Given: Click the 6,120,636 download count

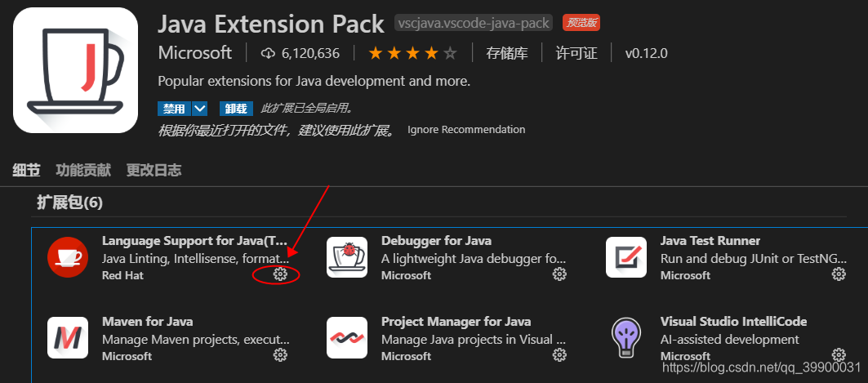Looking at the screenshot, I should coord(310,53).
